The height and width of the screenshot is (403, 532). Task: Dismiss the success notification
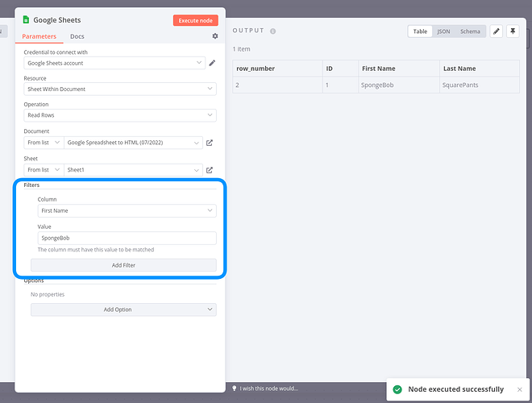click(519, 389)
